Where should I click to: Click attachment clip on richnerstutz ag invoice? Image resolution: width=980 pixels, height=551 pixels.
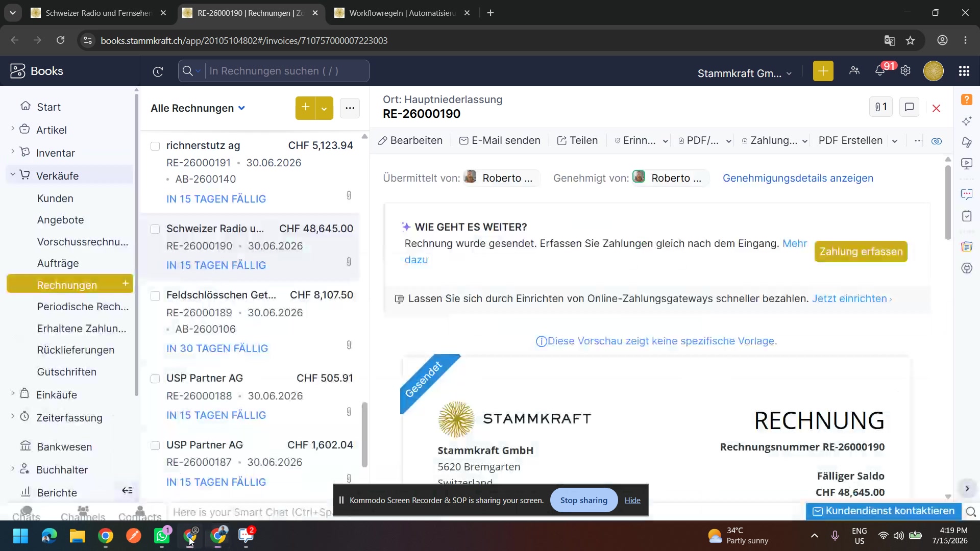pos(349,195)
